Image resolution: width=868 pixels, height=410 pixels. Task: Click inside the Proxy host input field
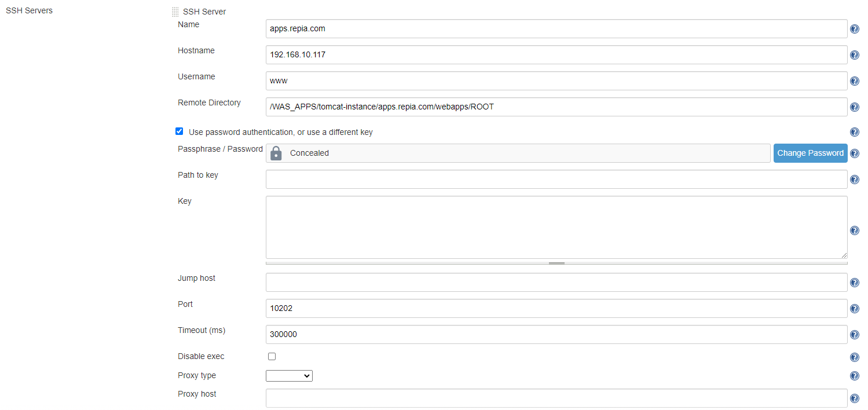[x=556, y=398]
